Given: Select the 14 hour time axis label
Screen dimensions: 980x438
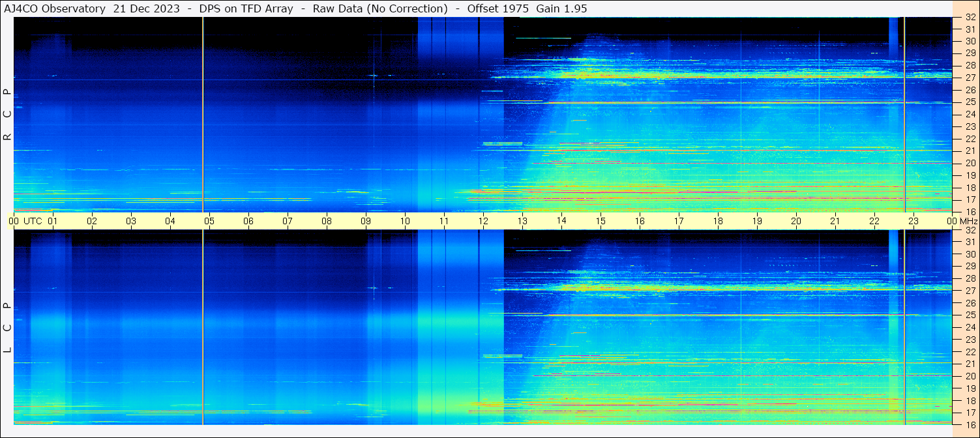Looking at the screenshot, I should coord(561,221).
